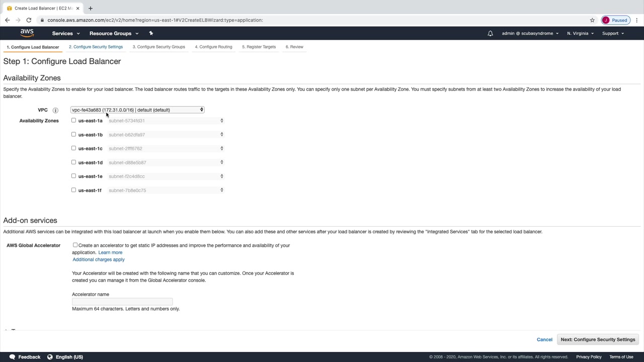Bookmark this page with the star icon
Viewport: 644px width, 362px height.
[592, 20]
